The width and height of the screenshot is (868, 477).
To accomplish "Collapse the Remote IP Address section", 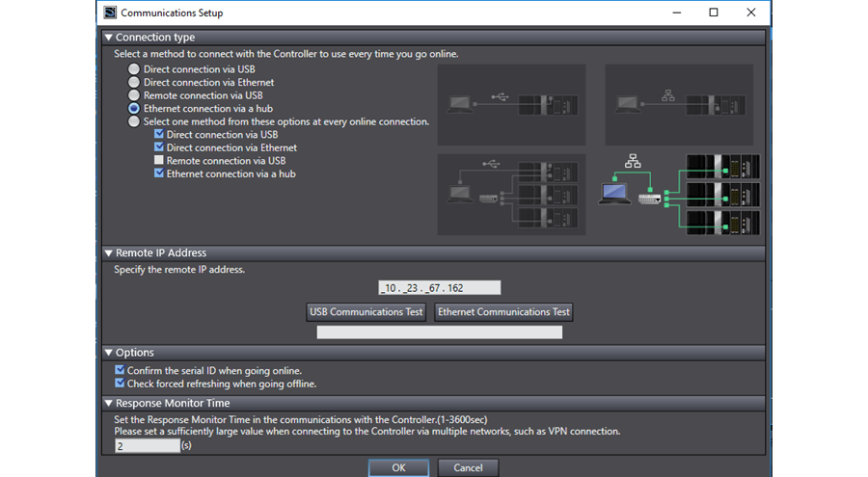I will 108,253.
